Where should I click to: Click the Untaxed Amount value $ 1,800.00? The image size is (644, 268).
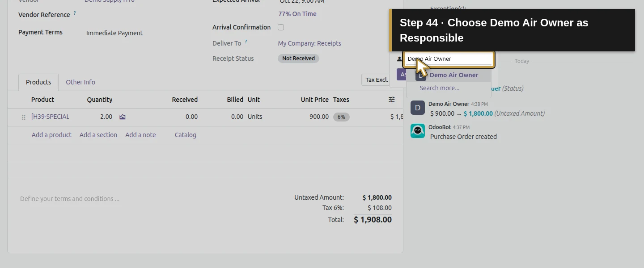tap(377, 197)
